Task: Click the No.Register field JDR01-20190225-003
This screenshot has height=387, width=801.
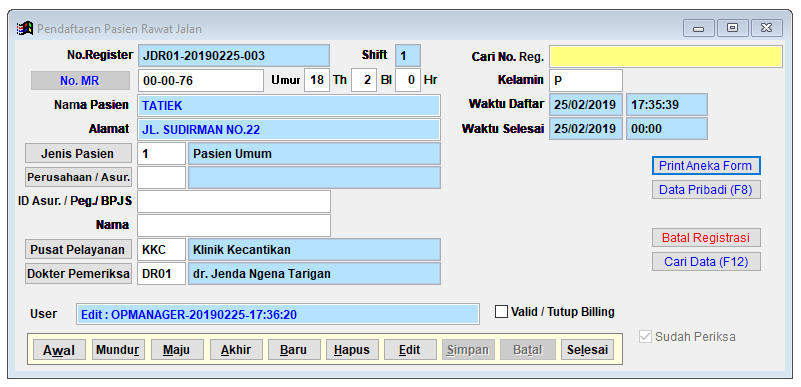Action: [234, 56]
